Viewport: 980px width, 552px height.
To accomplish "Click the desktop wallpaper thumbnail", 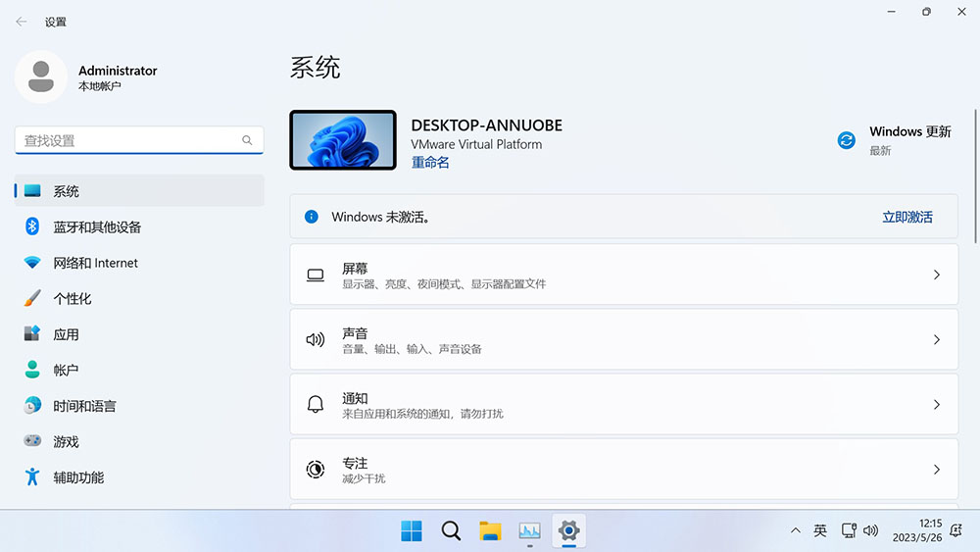I will coord(342,140).
